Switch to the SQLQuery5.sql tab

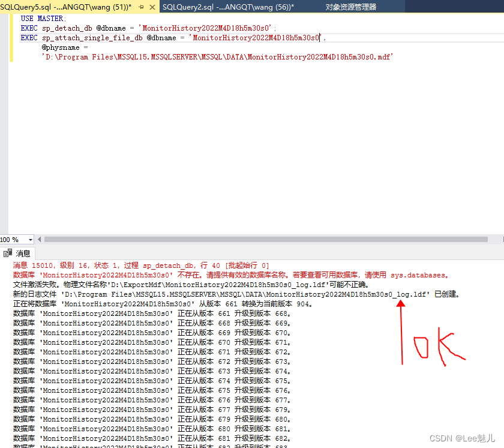pyautogui.click(x=65, y=7)
